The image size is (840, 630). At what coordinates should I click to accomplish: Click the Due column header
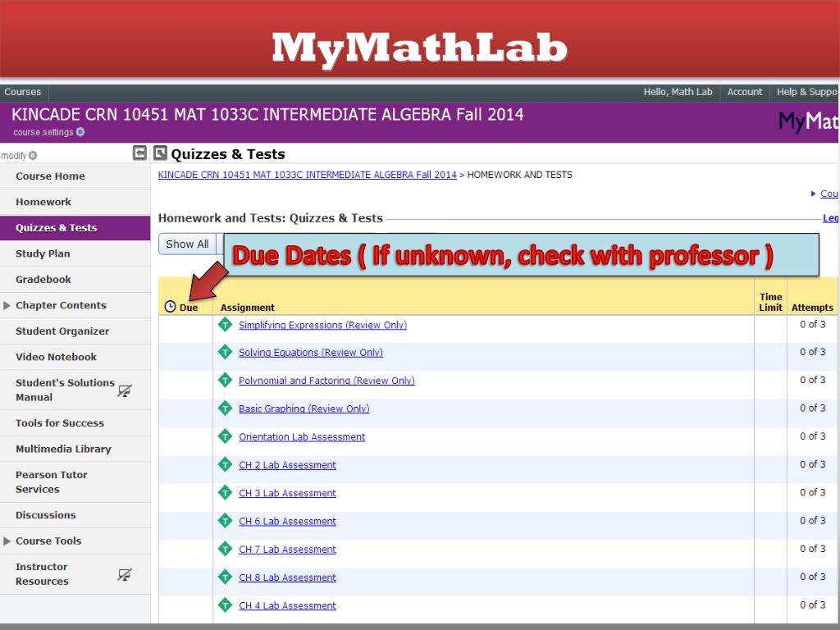point(189,308)
